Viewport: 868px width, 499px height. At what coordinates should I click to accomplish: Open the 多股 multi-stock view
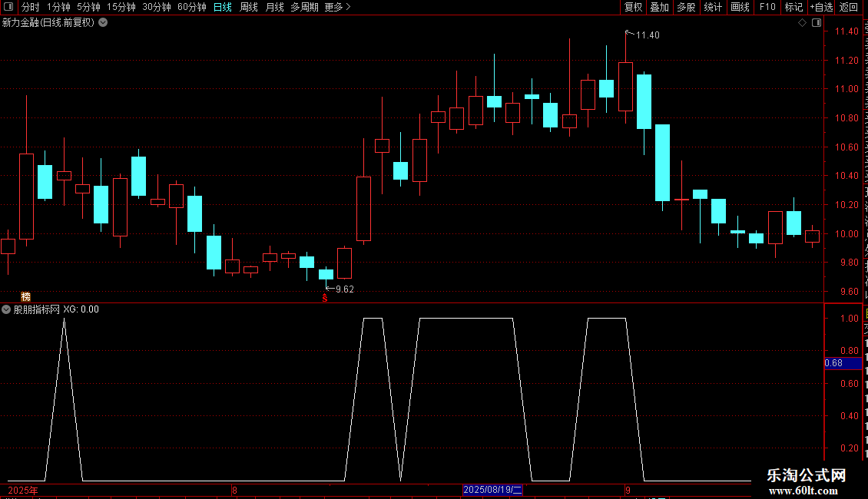pos(686,7)
